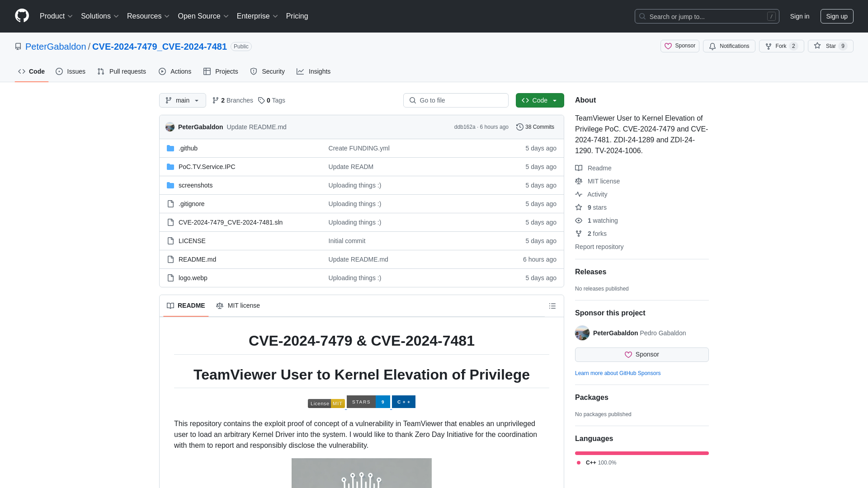View 38 Commits history
Image resolution: width=868 pixels, height=488 pixels.
point(535,127)
